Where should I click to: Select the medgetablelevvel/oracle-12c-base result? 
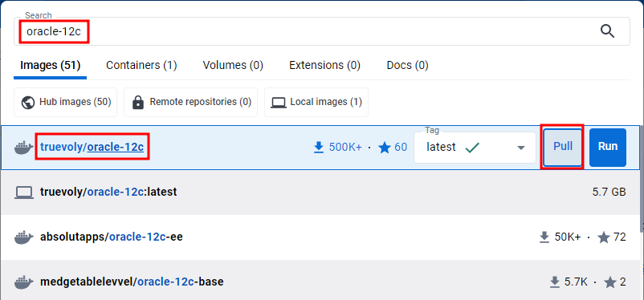(x=320, y=280)
